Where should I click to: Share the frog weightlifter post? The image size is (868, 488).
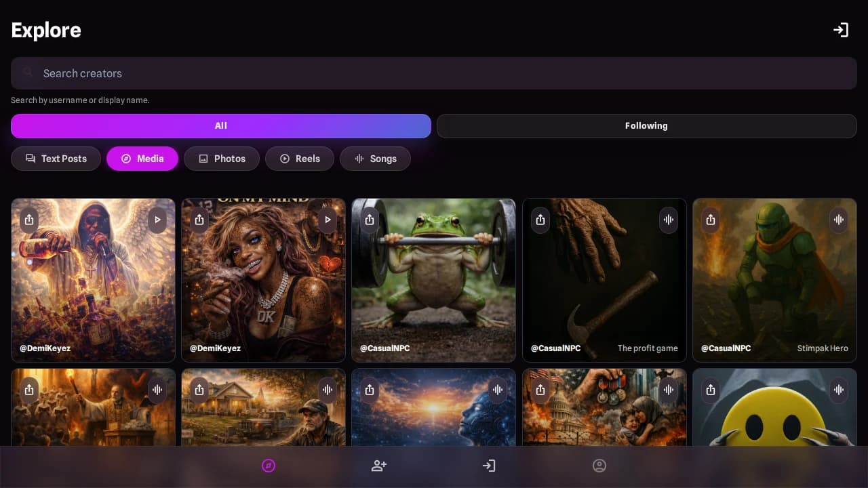pyautogui.click(x=370, y=220)
